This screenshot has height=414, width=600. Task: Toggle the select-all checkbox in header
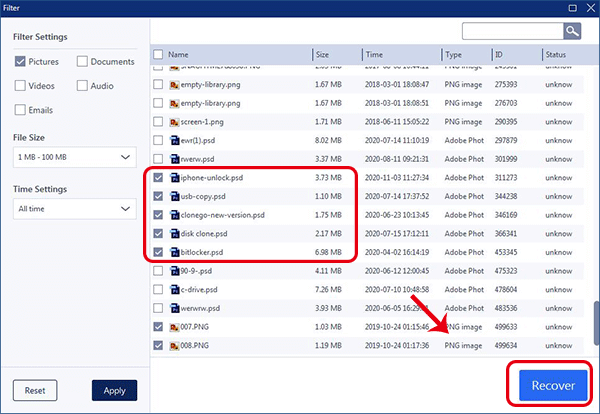157,54
